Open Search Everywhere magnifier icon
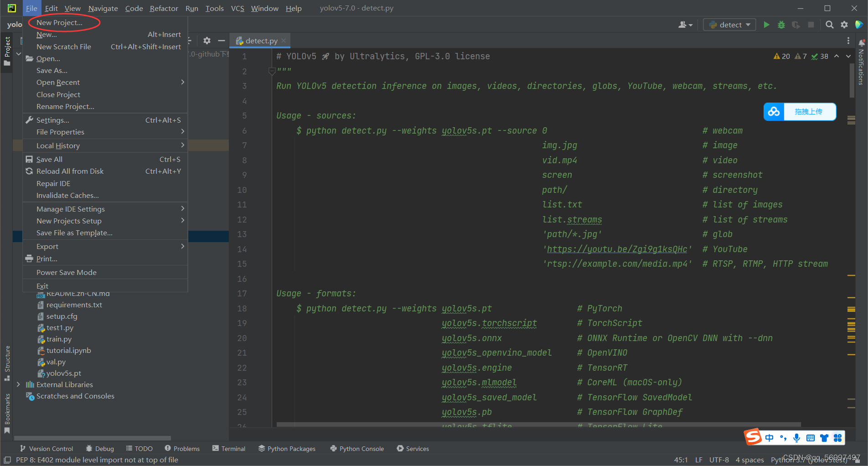The width and height of the screenshot is (868, 466). tap(830, 25)
